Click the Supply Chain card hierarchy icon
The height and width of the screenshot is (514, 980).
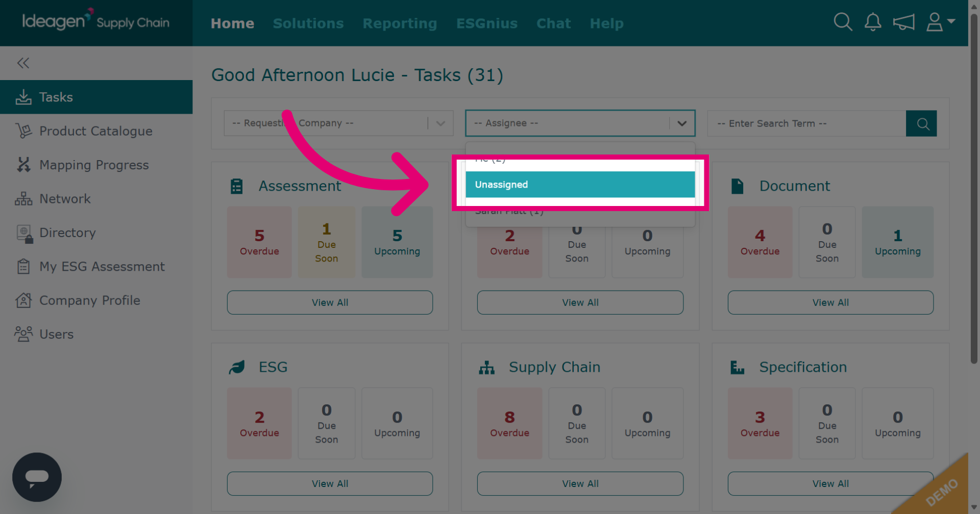point(487,367)
